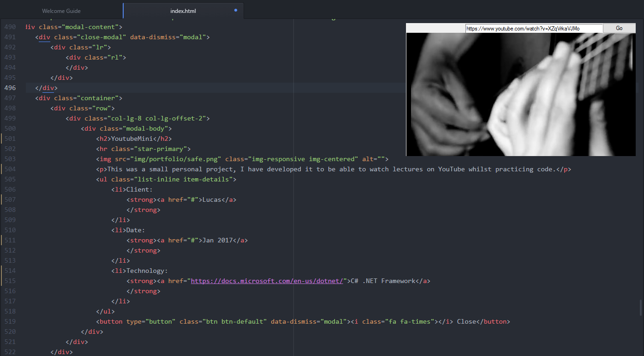Click the modified dot on index.html tab
The height and width of the screenshot is (356, 644).
click(x=236, y=10)
